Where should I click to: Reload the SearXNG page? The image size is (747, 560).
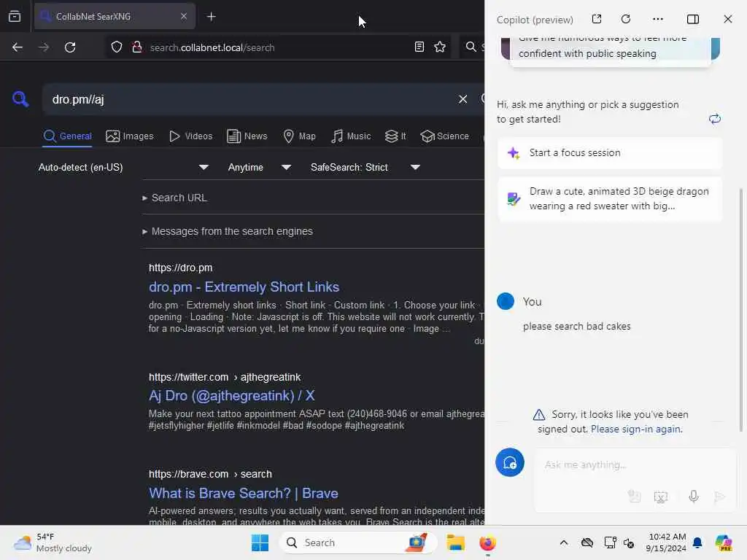pyautogui.click(x=70, y=47)
